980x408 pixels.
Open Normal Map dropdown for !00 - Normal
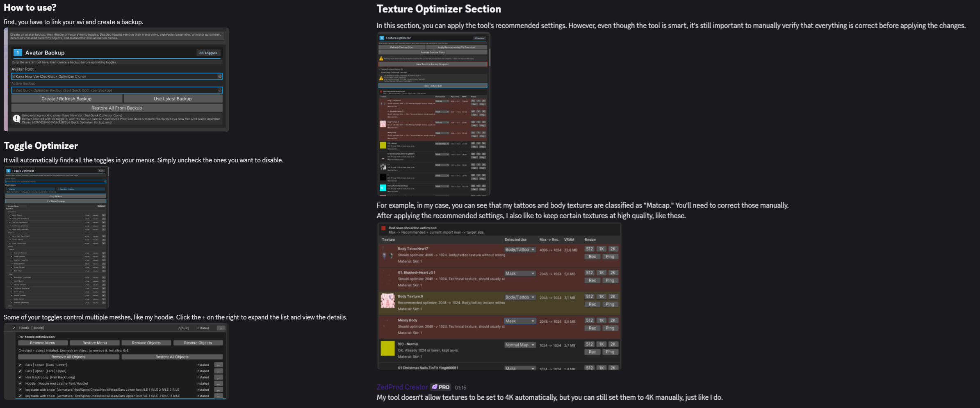click(x=520, y=345)
